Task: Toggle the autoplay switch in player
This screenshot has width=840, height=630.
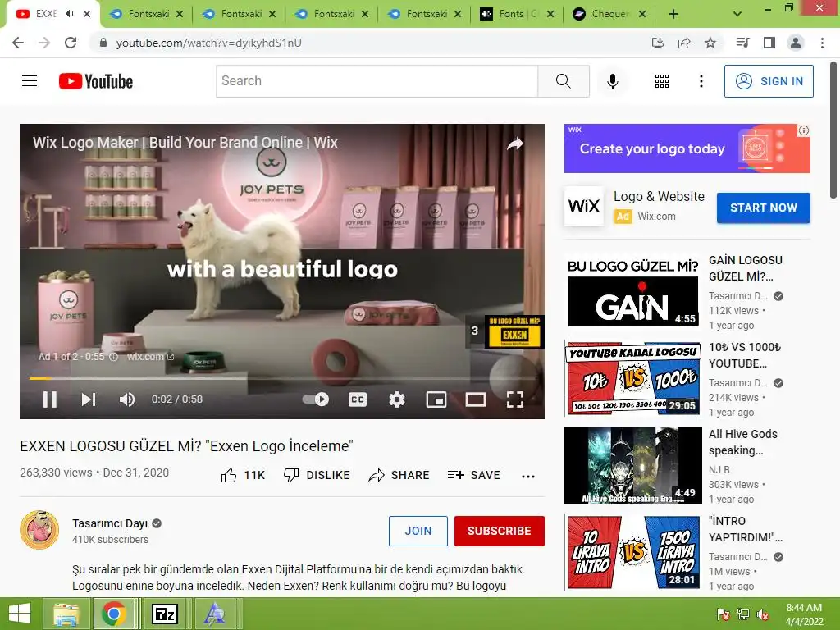Action: click(316, 399)
